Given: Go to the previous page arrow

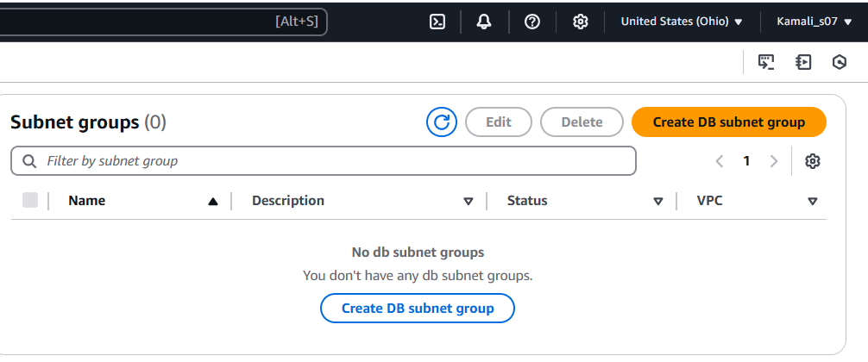Looking at the screenshot, I should 720,161.
